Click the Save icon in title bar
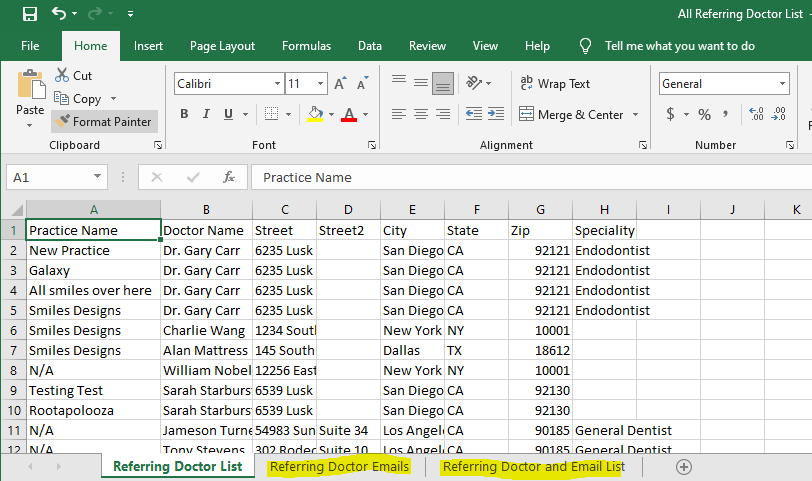The image size is (812, 481). tap(29, 14)
